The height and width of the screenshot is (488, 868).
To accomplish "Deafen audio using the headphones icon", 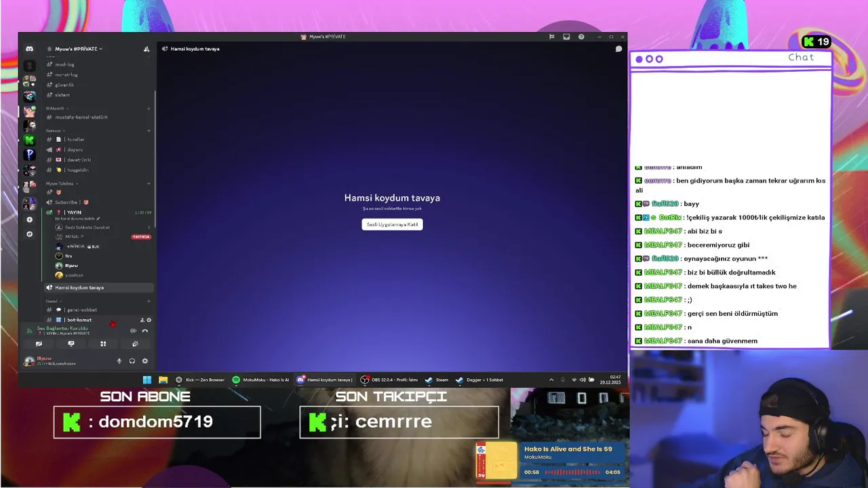I will (132, 361).
